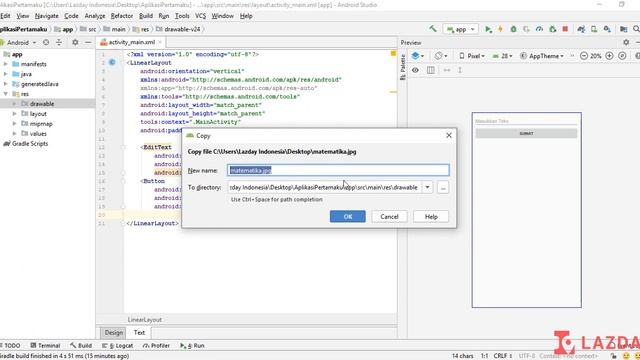Open the Navigate menu
This screenshot has width=640, height=360.
(47, 16)
